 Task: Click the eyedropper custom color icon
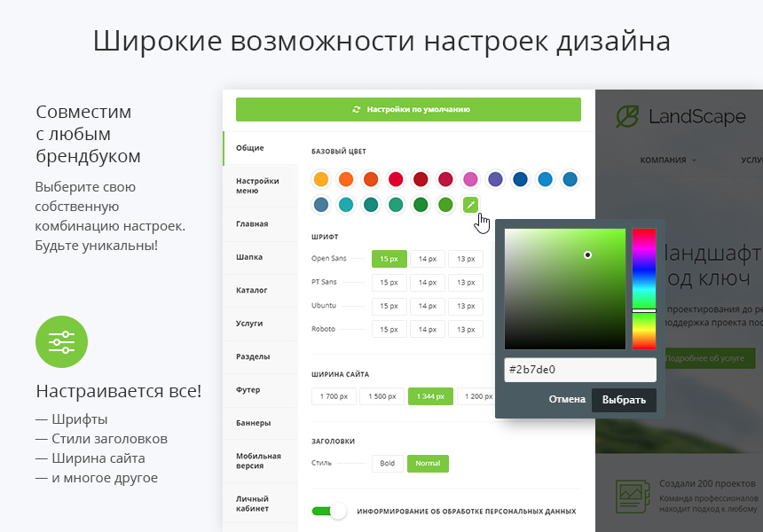click(x=471, y=205)
